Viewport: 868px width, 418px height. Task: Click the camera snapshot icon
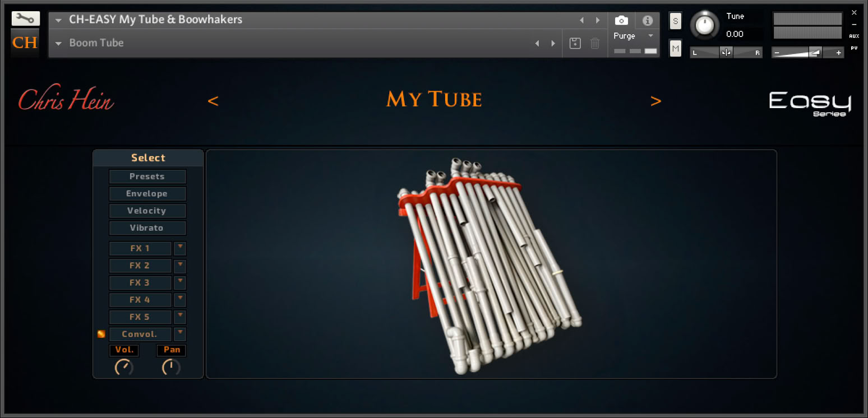(621, 21)
